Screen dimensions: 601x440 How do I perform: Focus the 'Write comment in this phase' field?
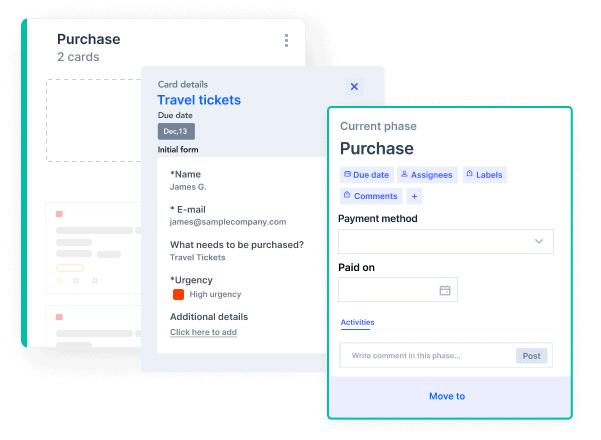427,356
